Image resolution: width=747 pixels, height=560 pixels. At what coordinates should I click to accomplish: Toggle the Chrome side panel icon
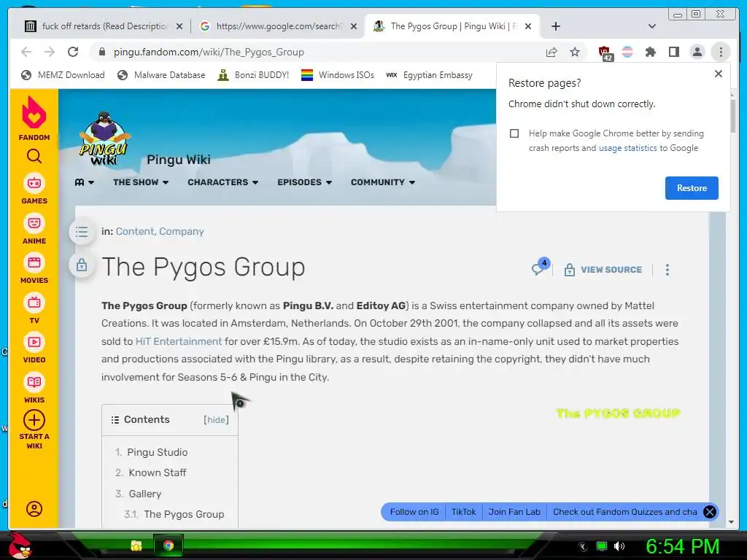click(673, 52)
